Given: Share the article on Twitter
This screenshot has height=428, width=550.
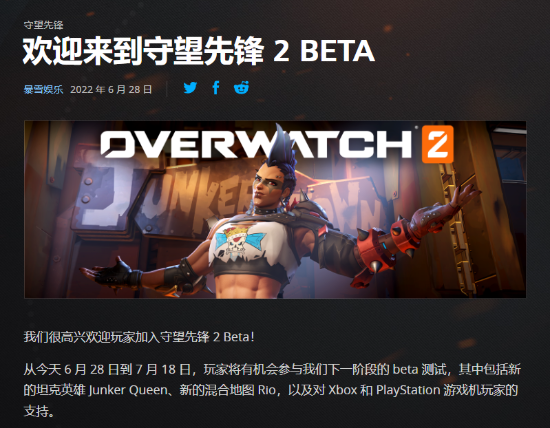Looking at the screenshot, I should 190,88.
